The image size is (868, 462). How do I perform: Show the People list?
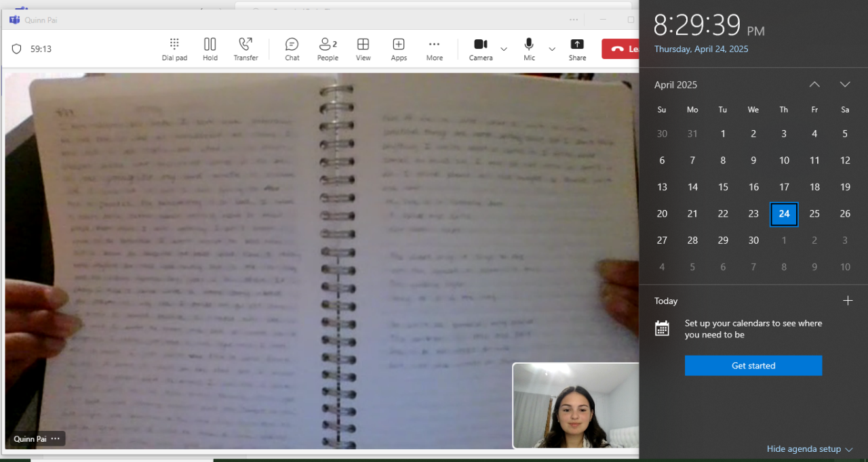coord(328,49)
